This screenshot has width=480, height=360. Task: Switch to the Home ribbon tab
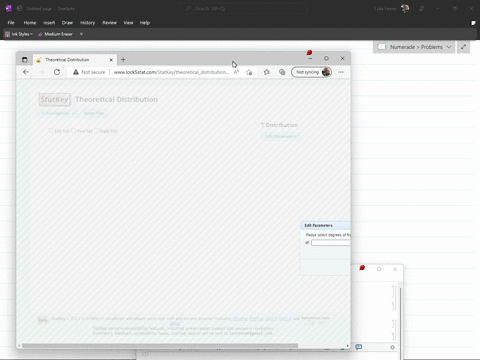tap(30, 23)
